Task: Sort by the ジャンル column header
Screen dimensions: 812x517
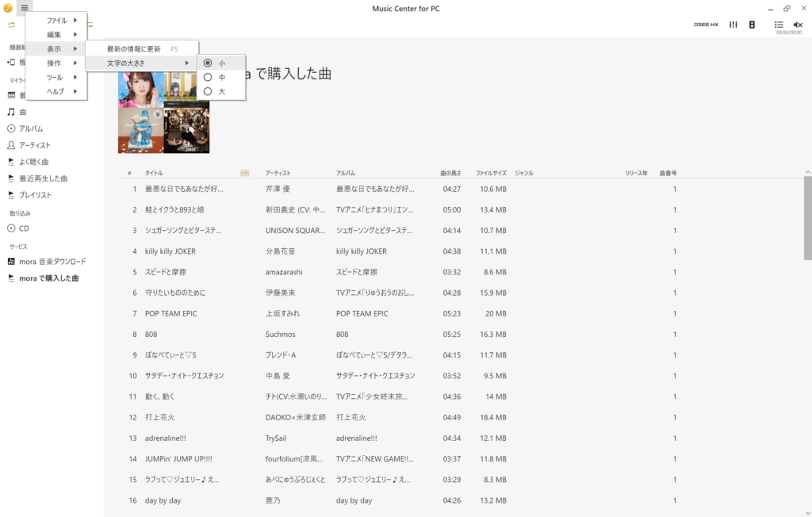Action: [523, 173]
